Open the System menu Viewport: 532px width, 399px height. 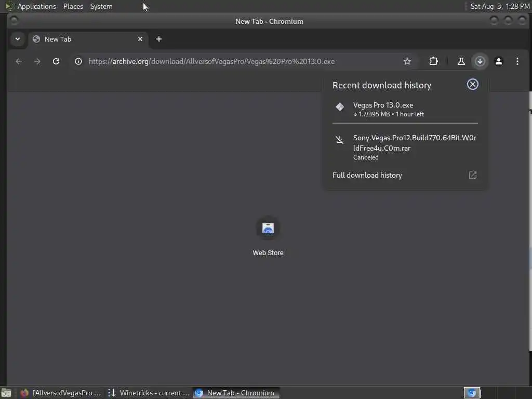(101, 6)
